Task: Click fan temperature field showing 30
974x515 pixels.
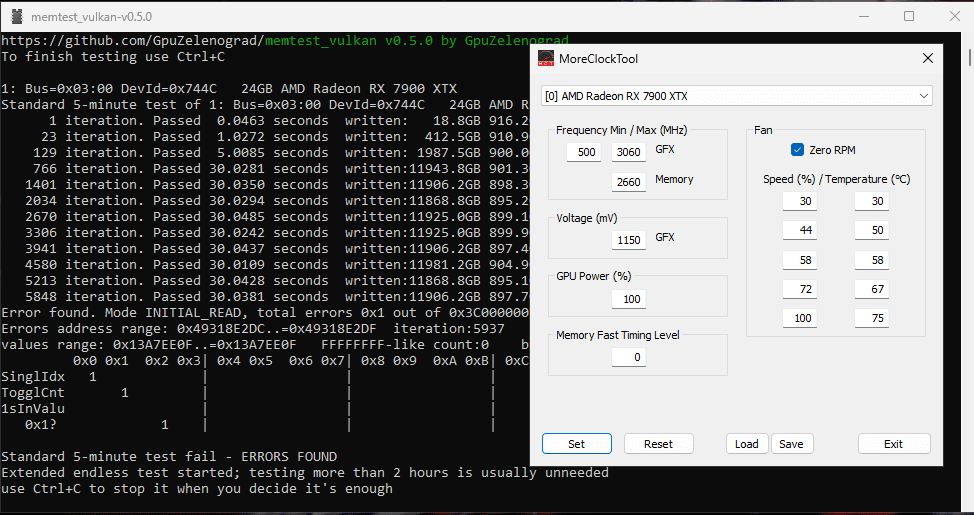Action: click(872, 201)
